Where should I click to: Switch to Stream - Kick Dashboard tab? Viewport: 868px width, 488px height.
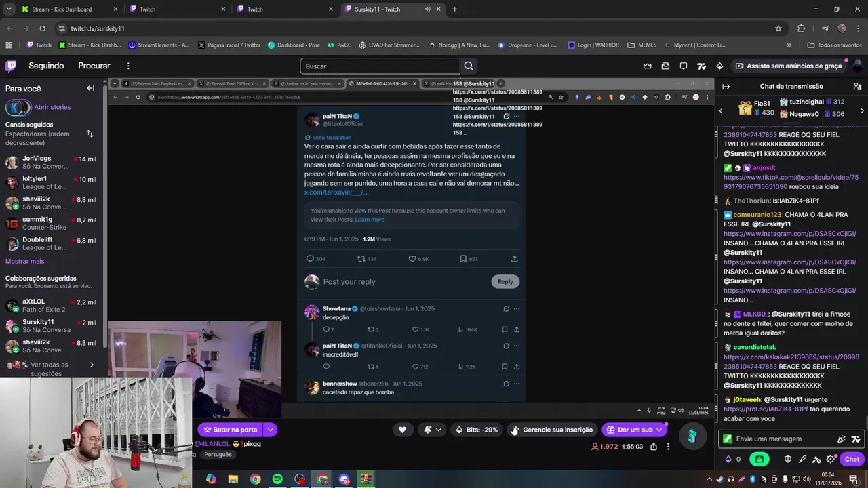pyautogui.click(x=68, y=9)
